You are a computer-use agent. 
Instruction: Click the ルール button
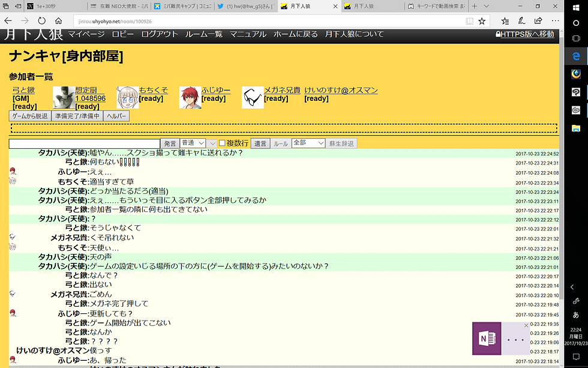281,143
